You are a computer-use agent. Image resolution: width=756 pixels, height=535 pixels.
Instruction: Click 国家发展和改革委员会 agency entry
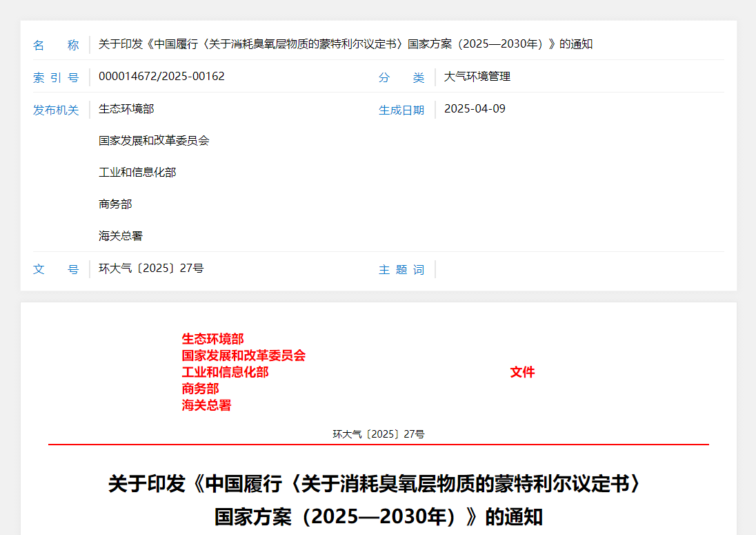coord(153,141)
